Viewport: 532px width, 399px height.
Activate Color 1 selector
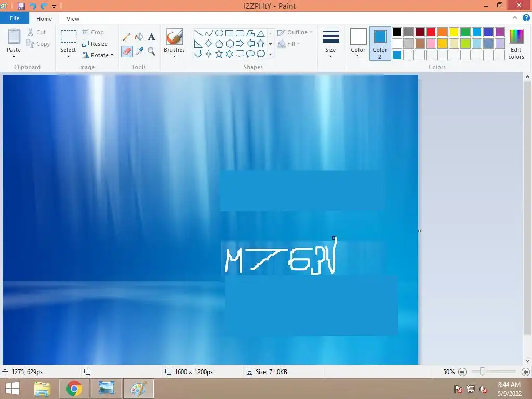pos(358,44)
